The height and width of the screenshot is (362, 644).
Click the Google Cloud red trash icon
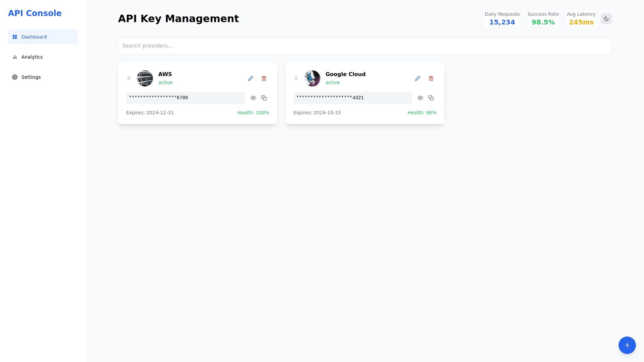click(431, 78)
